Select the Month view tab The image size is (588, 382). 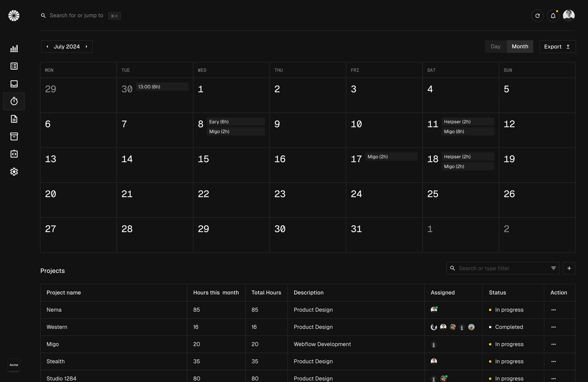pos(520,46)
